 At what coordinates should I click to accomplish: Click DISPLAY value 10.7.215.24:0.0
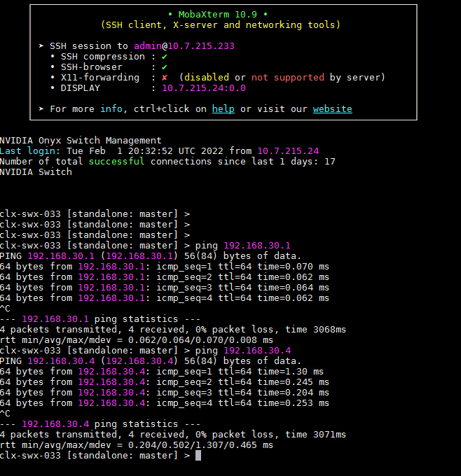point(204,88)
